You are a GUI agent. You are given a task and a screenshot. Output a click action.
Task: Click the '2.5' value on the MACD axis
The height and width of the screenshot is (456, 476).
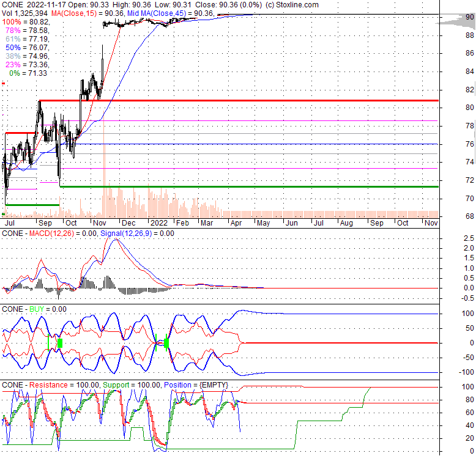click(x=469, y=238)
